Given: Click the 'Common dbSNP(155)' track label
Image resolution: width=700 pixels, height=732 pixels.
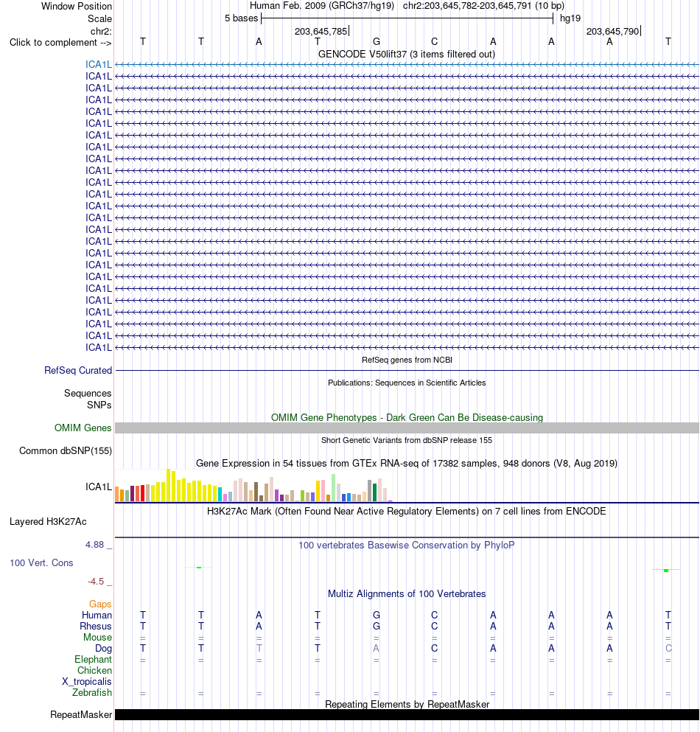Looking at the screenshot, I should (66, 450).
